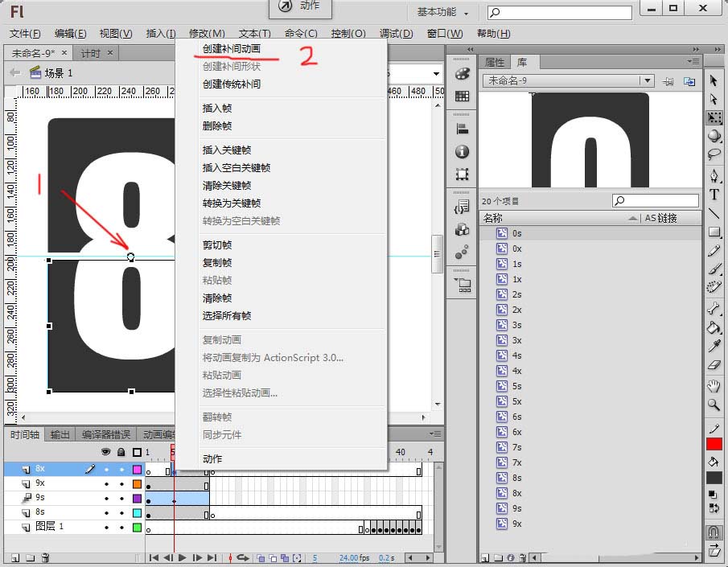
Task: Open the Transform panel icon
Action: click(x=462, y=175)
